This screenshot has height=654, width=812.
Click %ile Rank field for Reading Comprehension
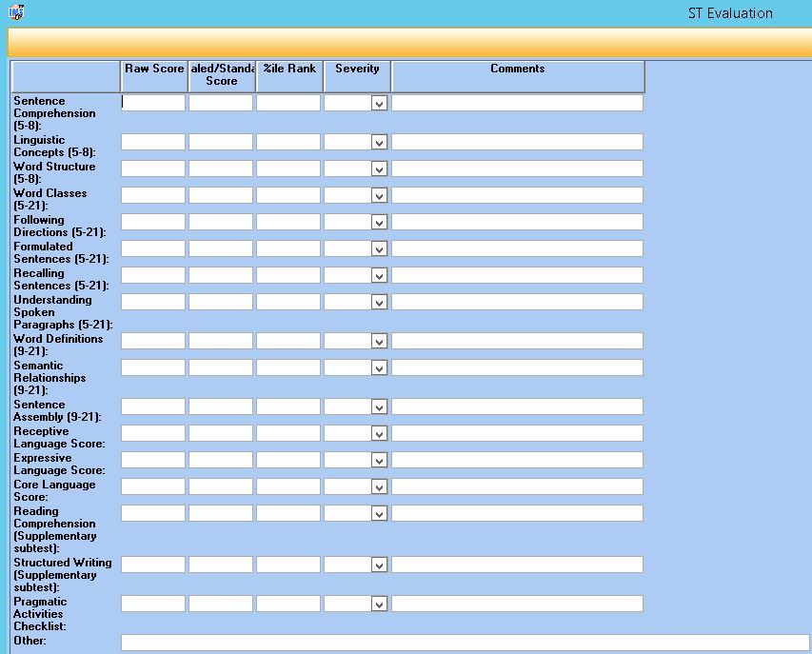pyautogui.click(x=288, y=513)
